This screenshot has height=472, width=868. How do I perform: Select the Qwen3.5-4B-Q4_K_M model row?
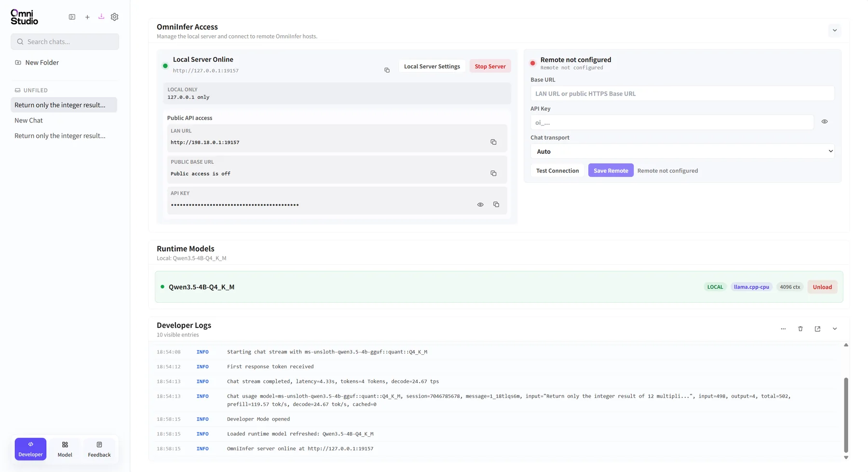pyautogui.click(x=499, y=287)
